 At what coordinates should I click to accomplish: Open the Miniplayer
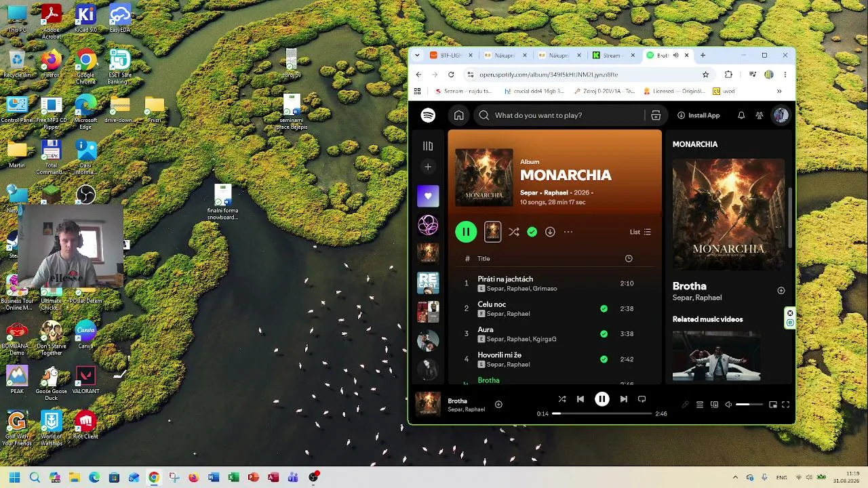coord(773,405)
